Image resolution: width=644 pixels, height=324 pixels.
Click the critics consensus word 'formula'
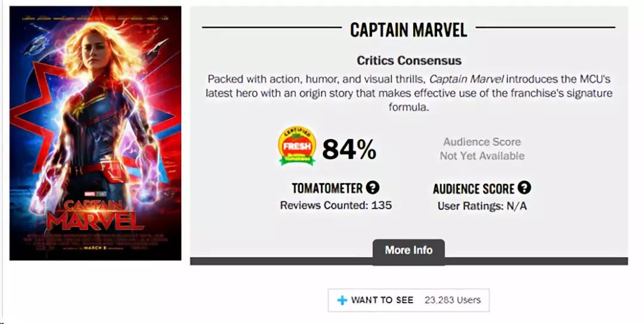(408, 108)
